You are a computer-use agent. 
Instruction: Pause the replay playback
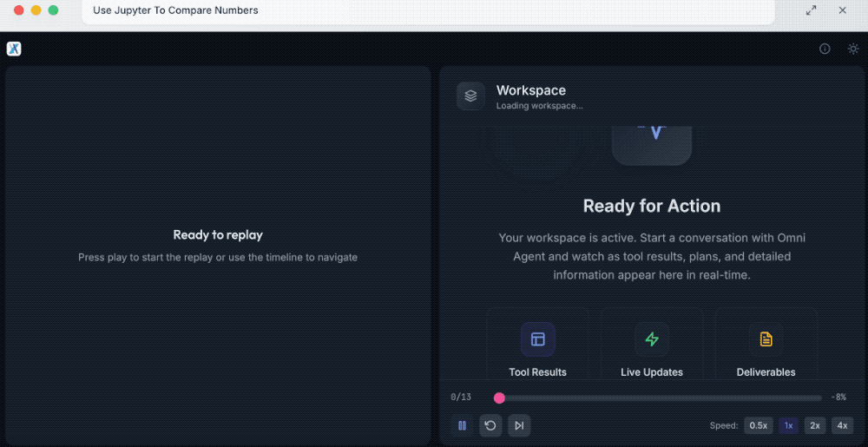[463, 425]
